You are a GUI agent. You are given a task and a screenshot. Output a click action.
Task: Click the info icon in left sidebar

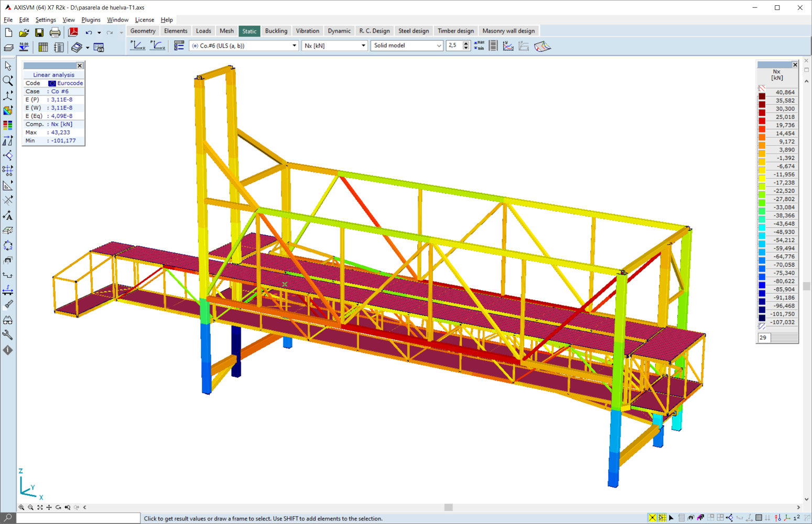pyautogui.click(x=8, y=350)
